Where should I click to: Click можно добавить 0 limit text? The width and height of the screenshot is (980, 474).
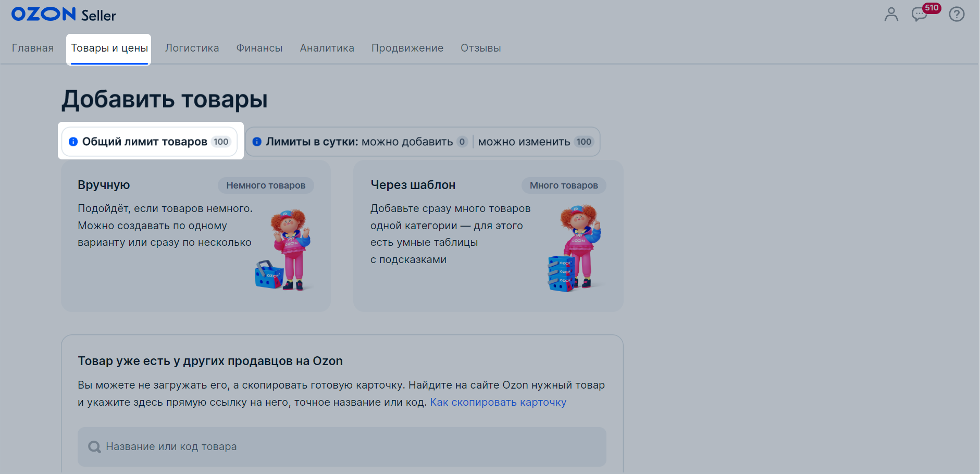415,142
